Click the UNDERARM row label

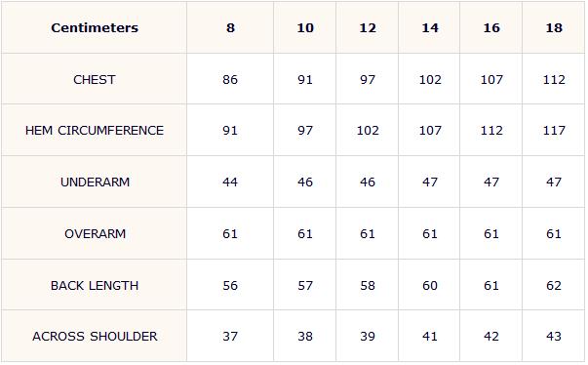pyautogui.click(x=95, y=182)
